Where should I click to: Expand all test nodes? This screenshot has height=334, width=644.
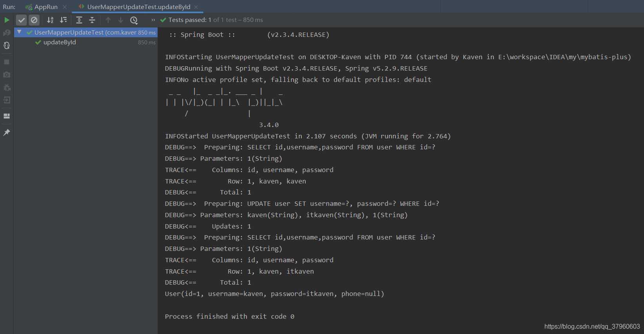[x=79, y=20]
